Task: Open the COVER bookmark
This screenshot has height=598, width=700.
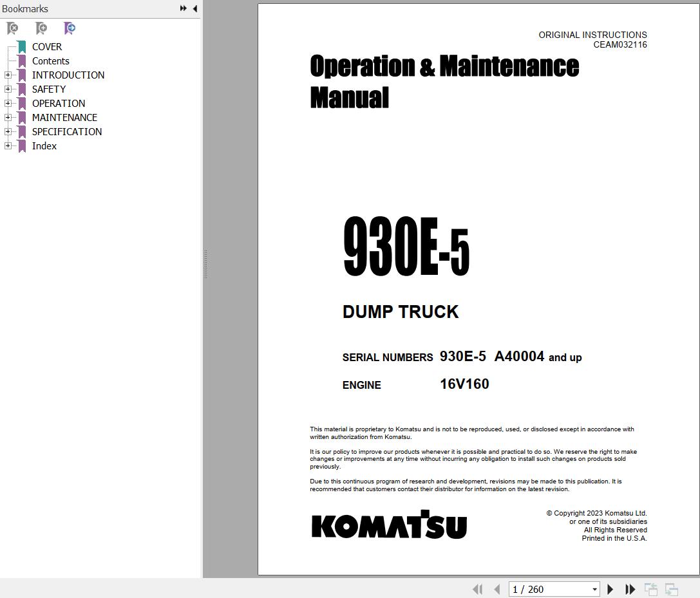Action: point(46,47)
